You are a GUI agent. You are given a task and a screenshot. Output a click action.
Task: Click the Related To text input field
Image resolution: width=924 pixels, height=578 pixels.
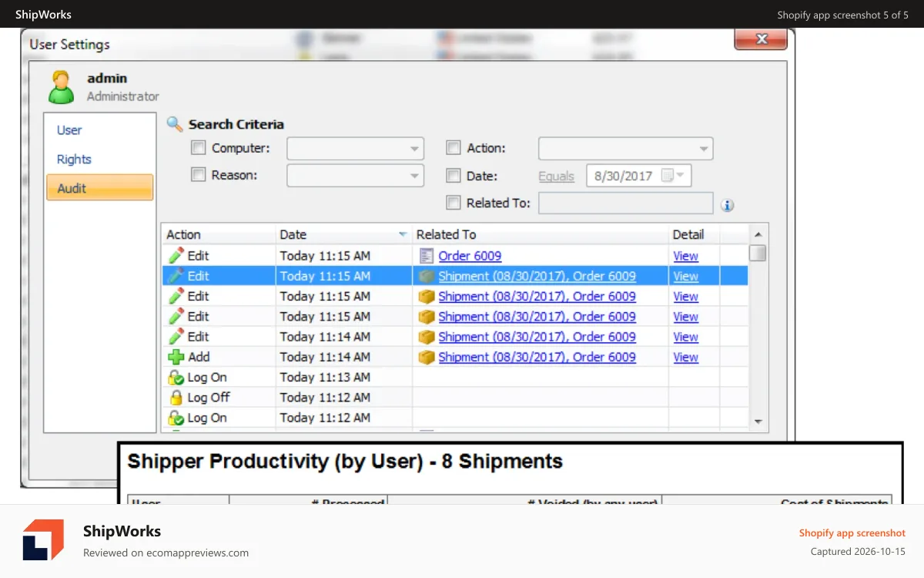[625, 203]
